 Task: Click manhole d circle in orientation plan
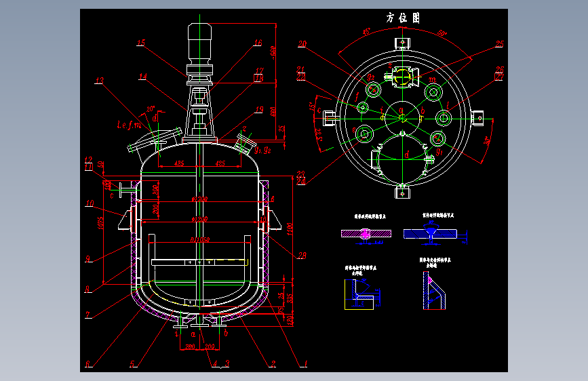pos(402,159)
